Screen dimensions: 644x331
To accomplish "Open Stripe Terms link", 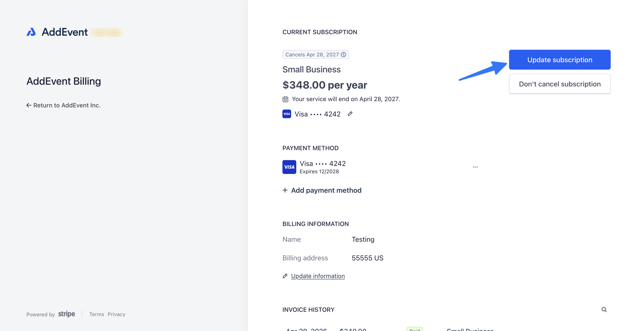I will coord(96,314).
